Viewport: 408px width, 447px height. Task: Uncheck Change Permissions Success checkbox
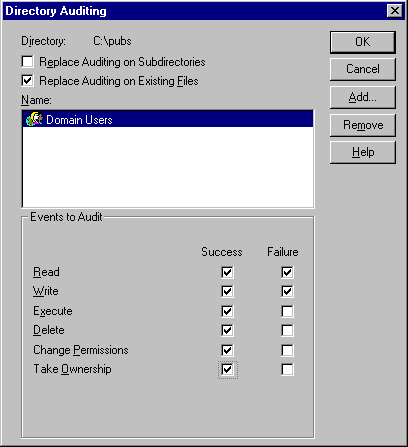pyautogui.click(x=227, y=350)
